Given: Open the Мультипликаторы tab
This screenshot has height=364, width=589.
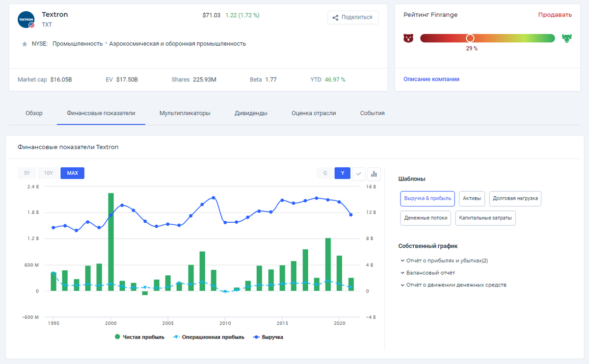Looking at the screenshot, I should pyautogui.click(x=185, y=113).
